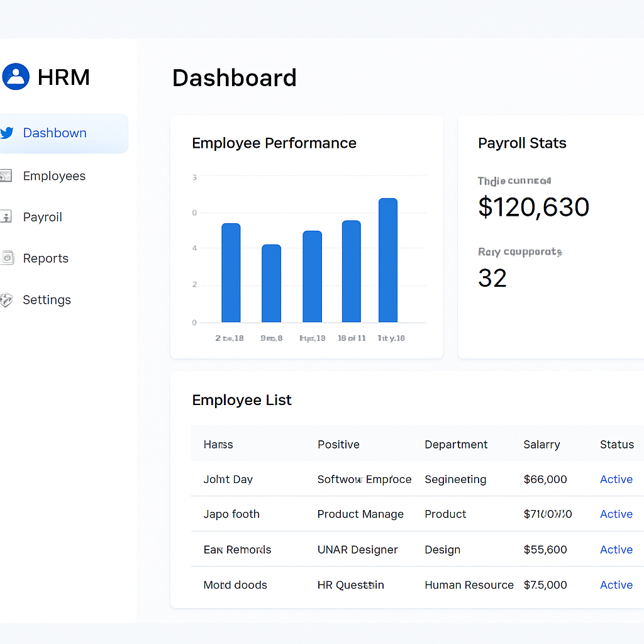Screen dimensions: 644x644
Task: Click the Japo footh name cell
Action: coord(231,514)
